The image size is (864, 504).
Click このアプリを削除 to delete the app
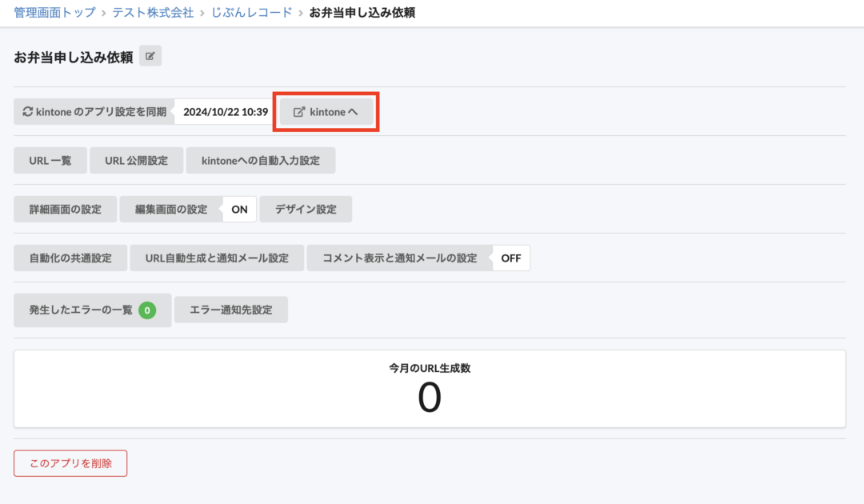[x=70, y=462]
